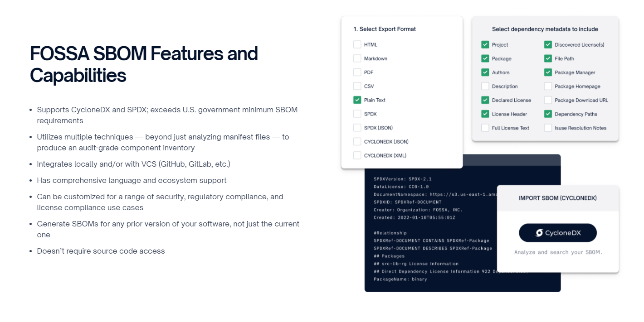Select the 'SPDXRef-DOCUMENT CONTAINS SPDXRef-Package' line
This screenshot has height=322, width=644.
pyautogui.click(x=431, y=240)
